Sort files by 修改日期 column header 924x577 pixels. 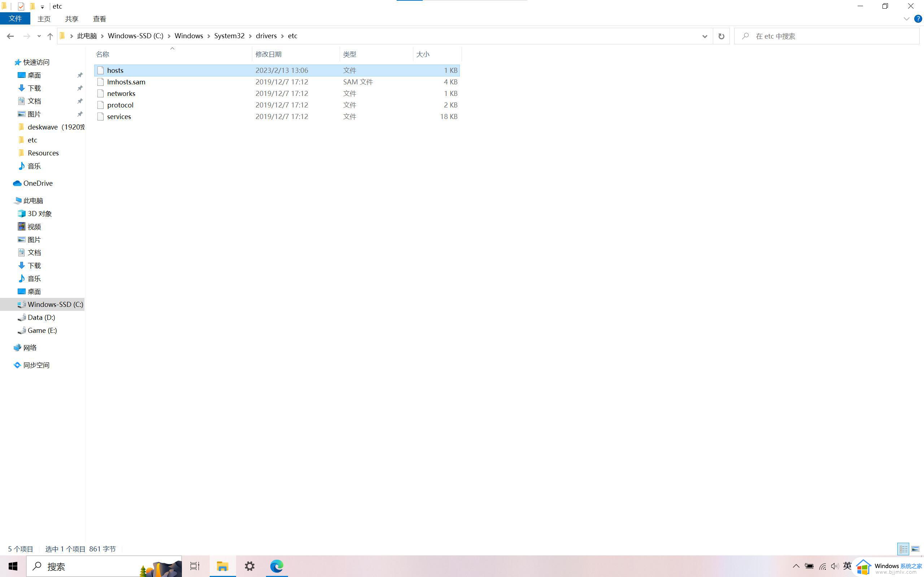click(269, 54)
